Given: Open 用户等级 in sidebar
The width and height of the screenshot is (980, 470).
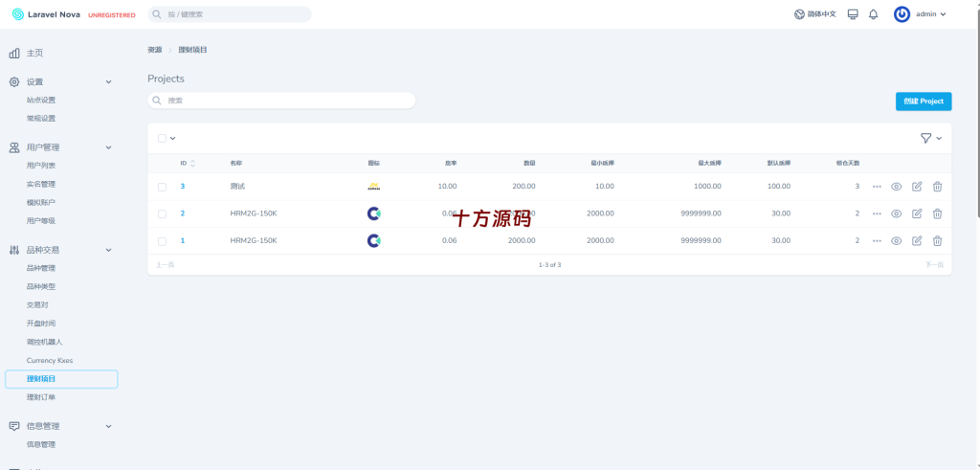Looking at the screenshot, I should click(40, 220).
